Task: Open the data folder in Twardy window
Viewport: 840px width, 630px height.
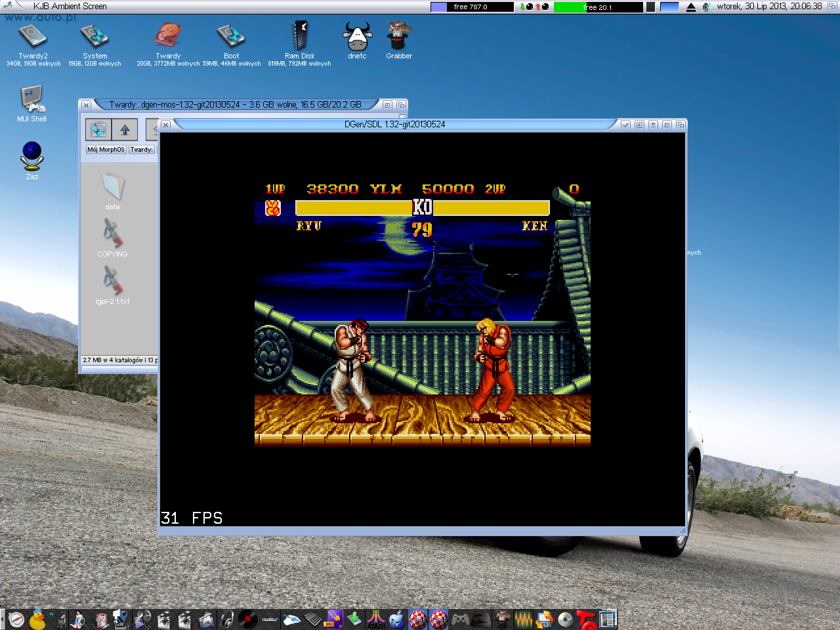Action: (112, 186)
